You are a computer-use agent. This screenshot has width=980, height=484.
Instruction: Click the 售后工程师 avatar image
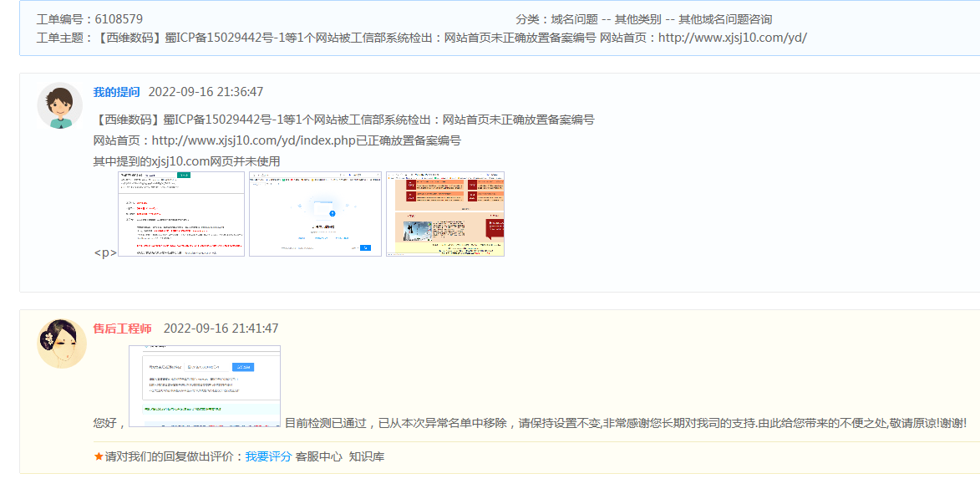point(62,344)
